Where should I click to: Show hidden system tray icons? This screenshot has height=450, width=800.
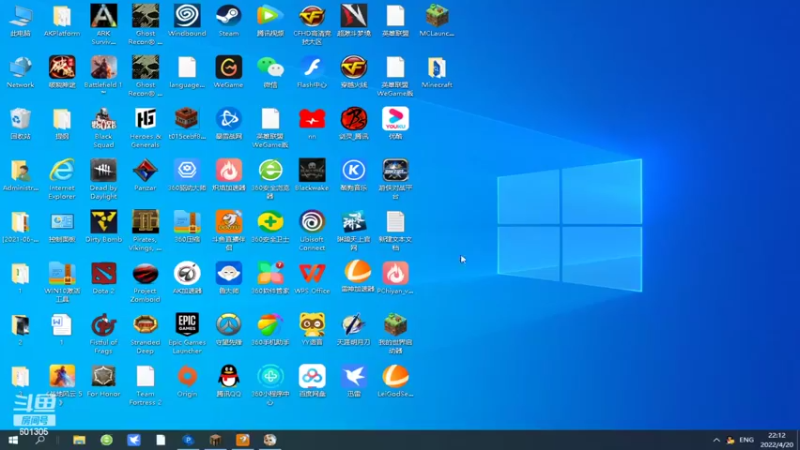[716, 440]
